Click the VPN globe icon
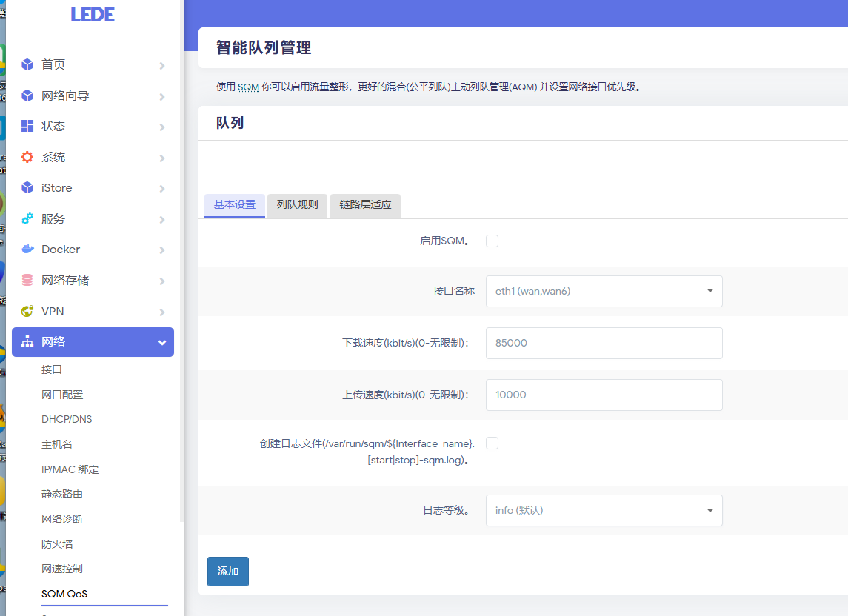 pos(27,311)
